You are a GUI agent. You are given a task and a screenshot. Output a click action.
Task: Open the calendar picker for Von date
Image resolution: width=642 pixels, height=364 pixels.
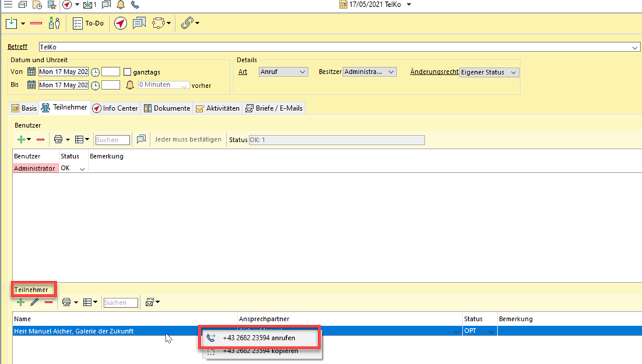click(x=31, y=72)
